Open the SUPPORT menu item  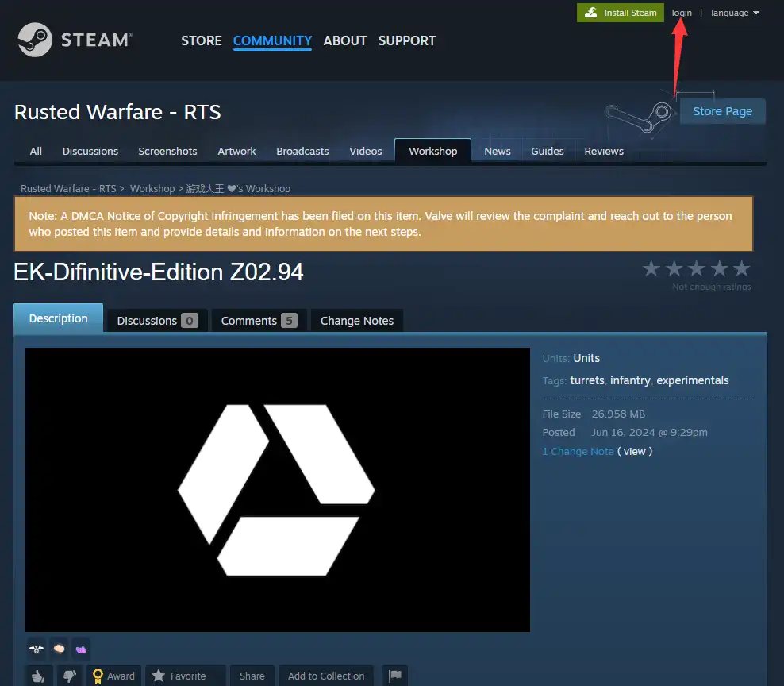(407, 40)
